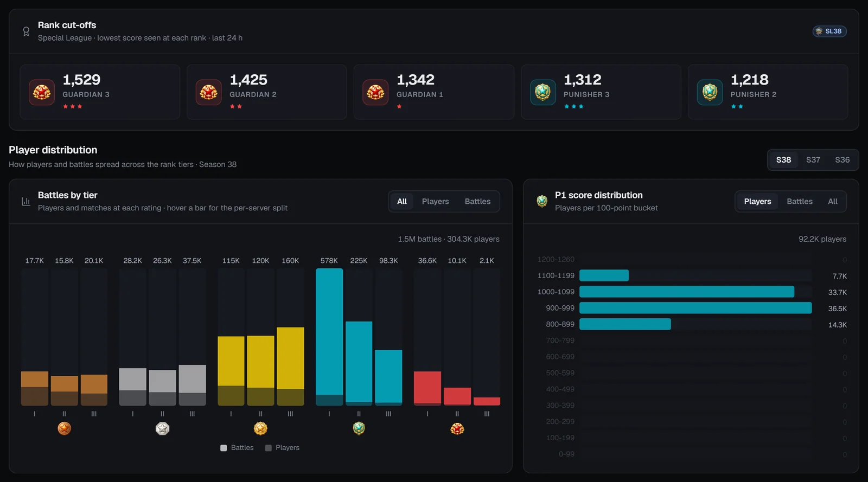Click the Punisher 3 rank emblem
868x482 pixels.
(543, 92)
